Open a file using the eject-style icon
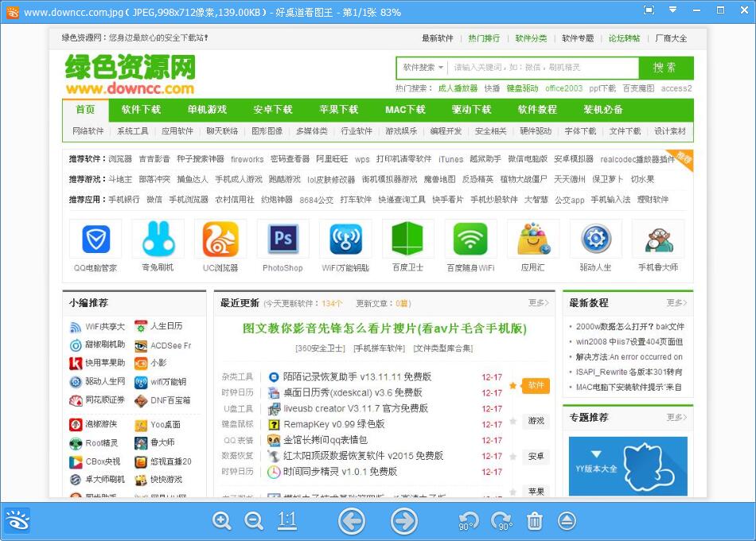Viewport: 756px width, 541px height. (x=567, y=521)
